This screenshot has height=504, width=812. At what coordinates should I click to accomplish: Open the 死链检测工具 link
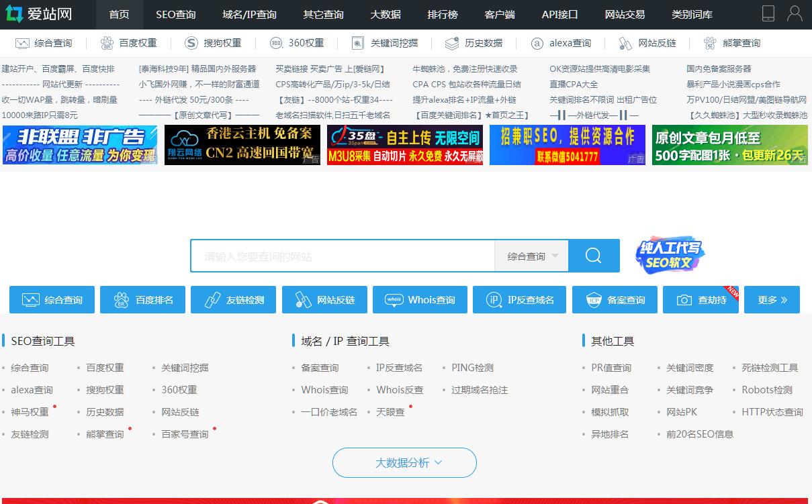point(770,368)
